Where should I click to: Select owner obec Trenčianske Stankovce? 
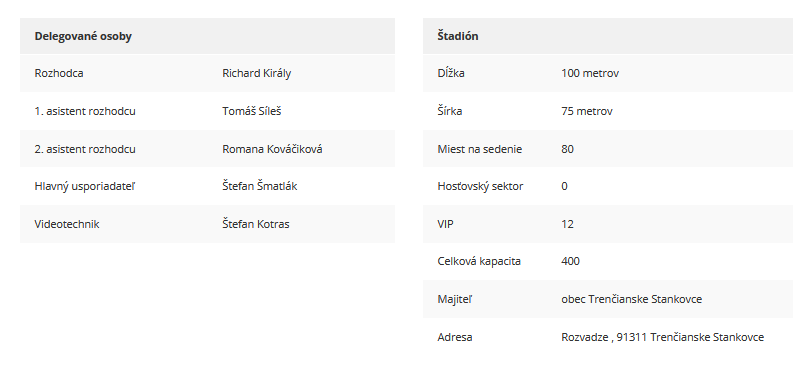click(x=631, y=299)
